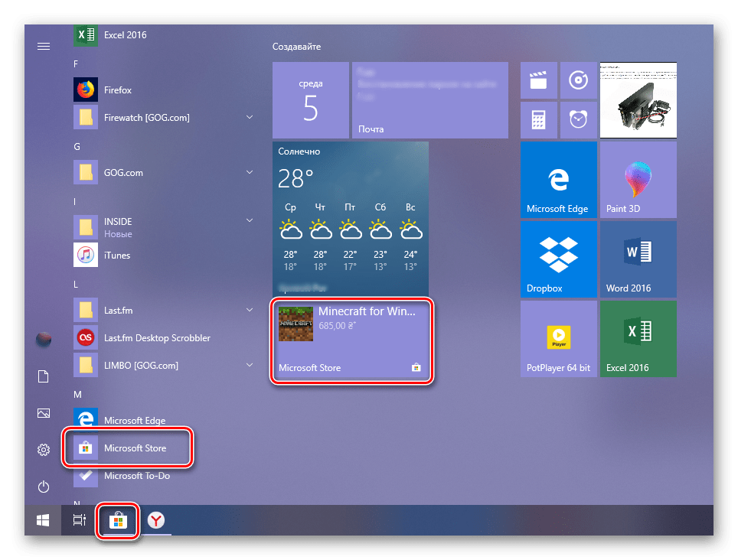
Task: Open the Солнечно weather tile
Action: [351, 219]
